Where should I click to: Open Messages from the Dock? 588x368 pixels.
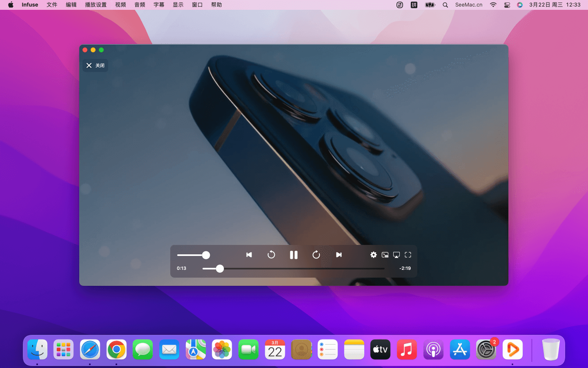pyautogui.click(x=143, y=350)
